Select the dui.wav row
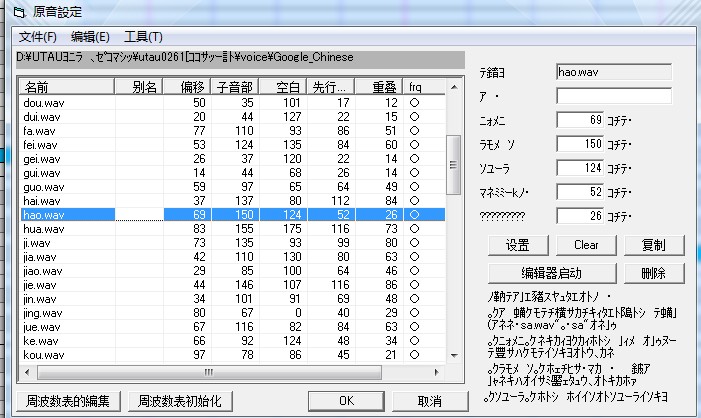The image size is (701, 418). (x=232, y=117)
